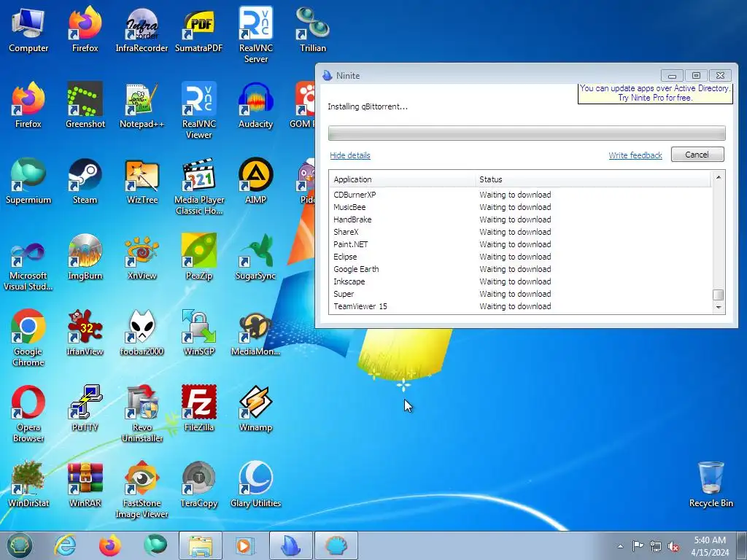Select the Recycle Bin icon
The image size is (747, 560).
point(711,484)
